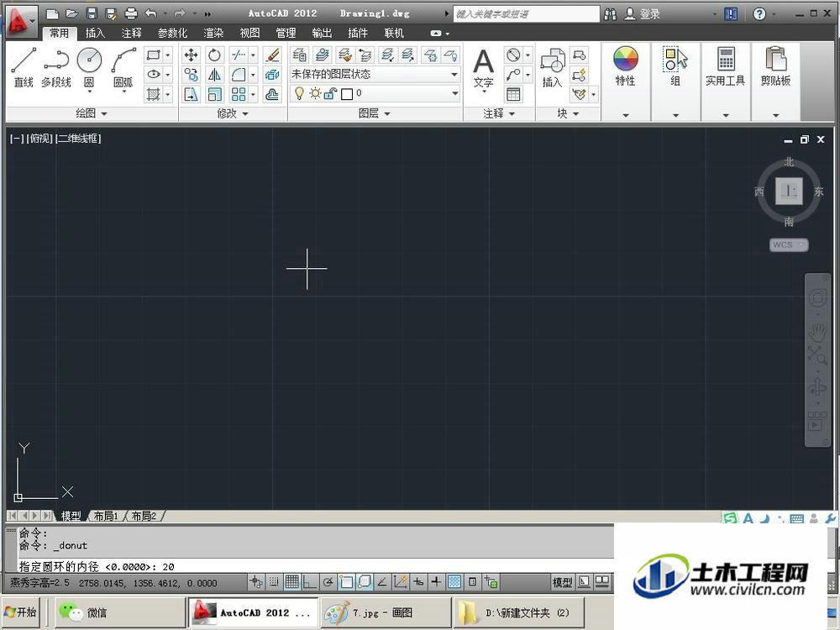Click the Table icon in Annotation panel
The height and width of the screenshot is (630, 840).
pyautogui.click(x=513, y=95)
